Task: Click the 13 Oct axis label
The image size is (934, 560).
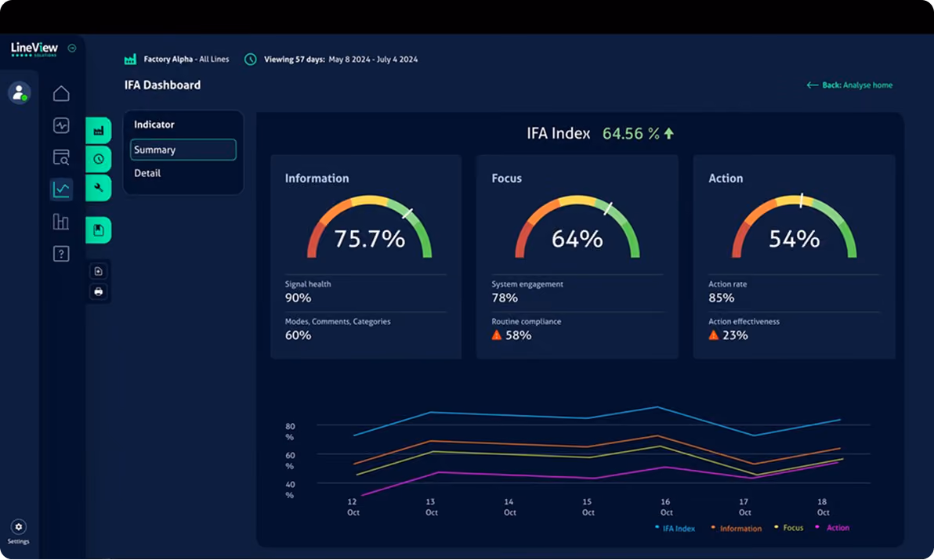Action: click(x=431, y=507)
